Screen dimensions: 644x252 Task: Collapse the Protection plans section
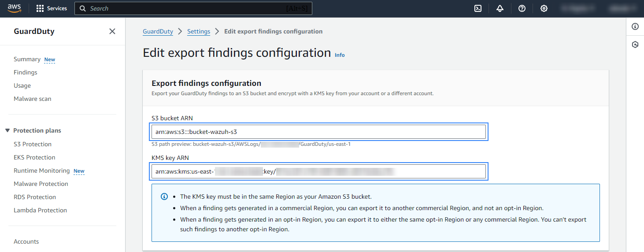click(x=7, y=130)
